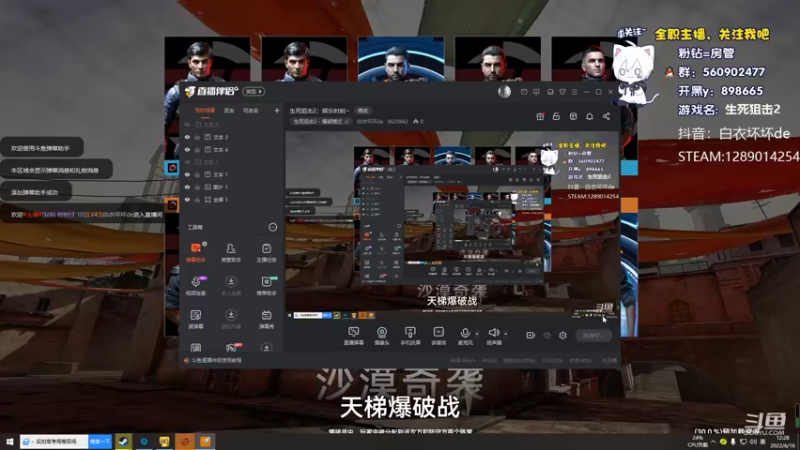Screen dimensions: 800x450
Task: Select the 文本 1 source row
Action: click(x=232, y=174)
